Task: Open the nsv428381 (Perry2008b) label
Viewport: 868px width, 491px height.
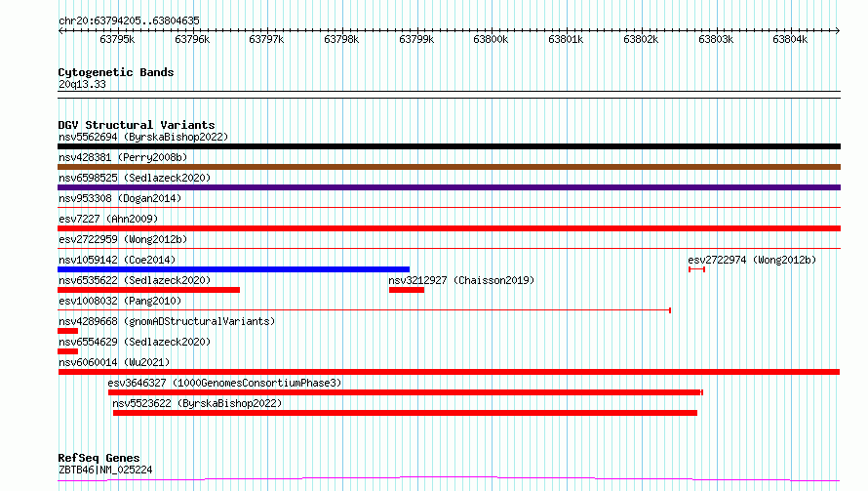Action: [x=123, y=157]
